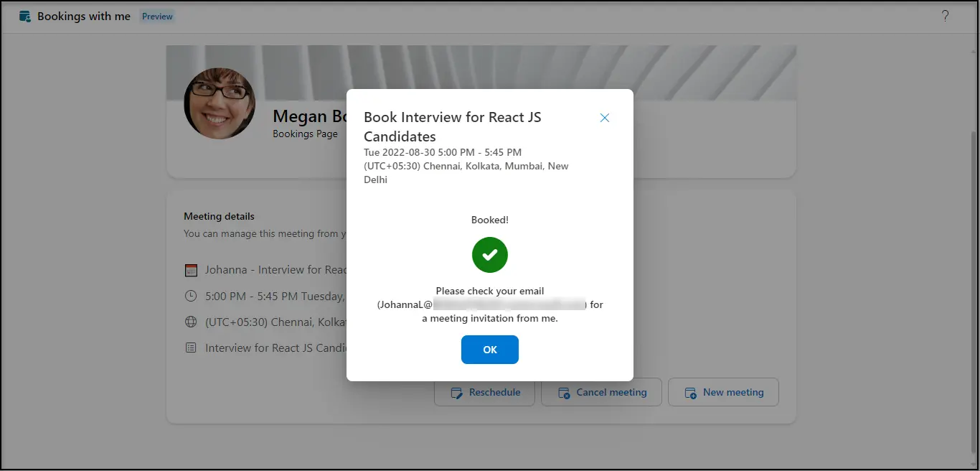Click the Meeting details heading
The height and width of the screenshot is (471, 980).
219,216
